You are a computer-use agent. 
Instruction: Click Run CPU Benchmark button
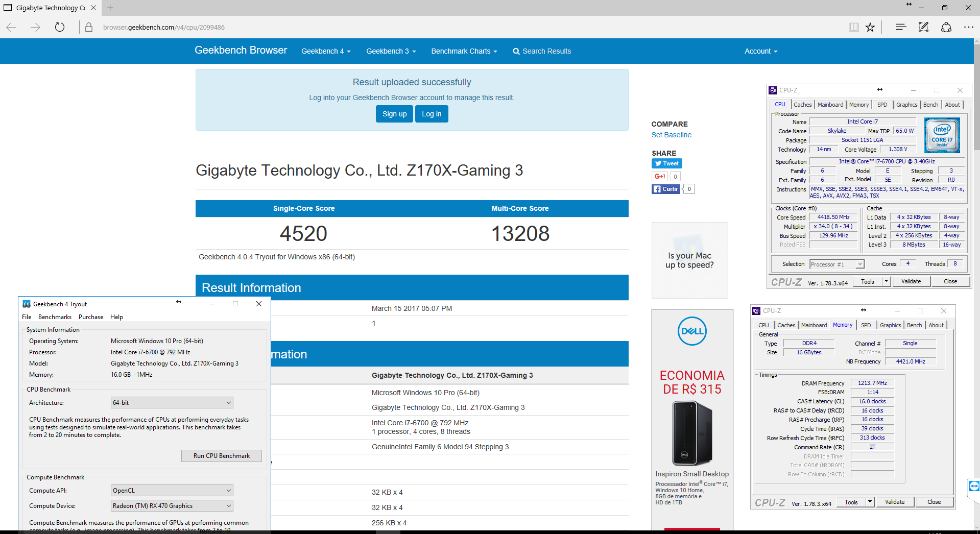(222, 456)
